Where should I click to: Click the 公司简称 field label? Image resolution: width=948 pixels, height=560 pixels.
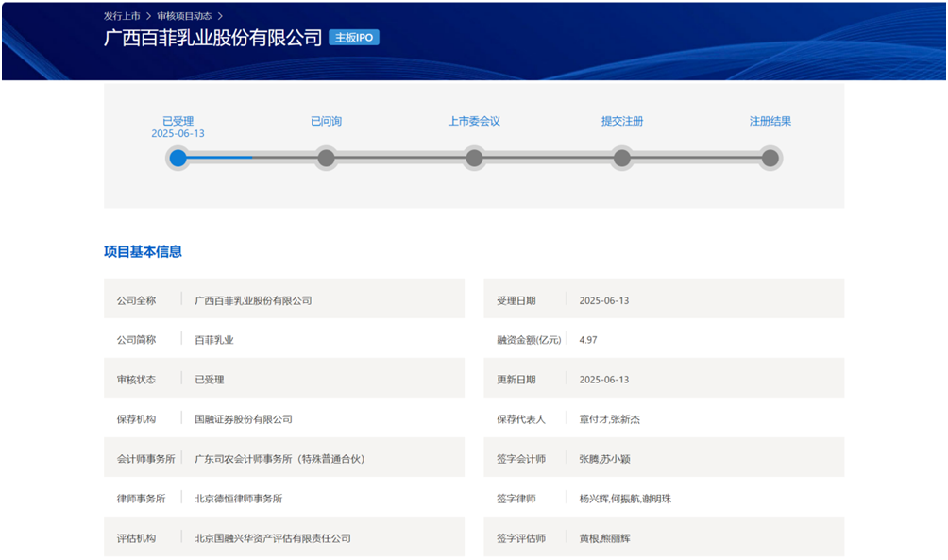(136, 340)
